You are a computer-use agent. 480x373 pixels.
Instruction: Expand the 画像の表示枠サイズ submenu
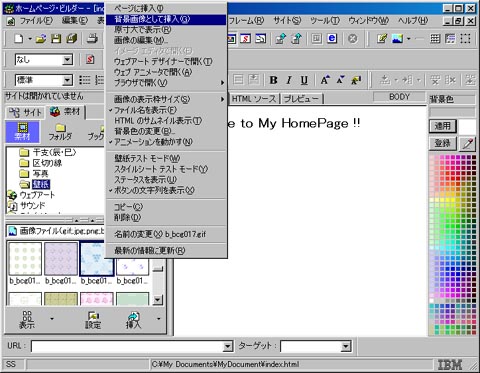click(166, 99)
